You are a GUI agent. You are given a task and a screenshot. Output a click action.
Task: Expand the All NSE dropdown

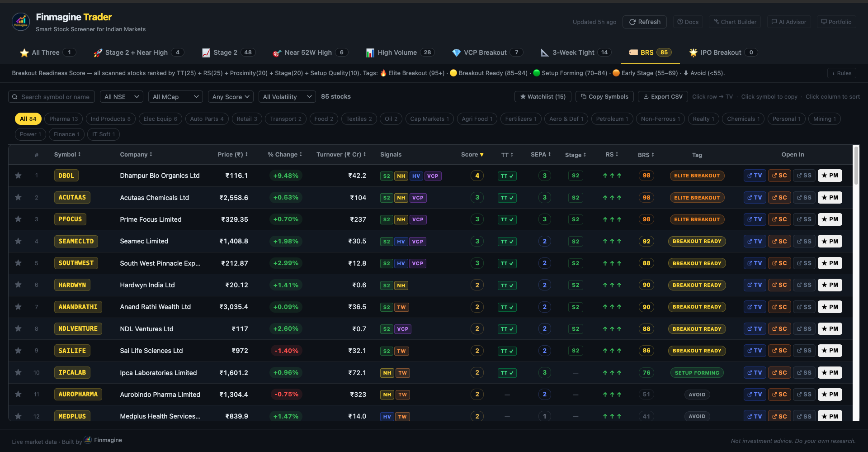(x=121, y=97)
